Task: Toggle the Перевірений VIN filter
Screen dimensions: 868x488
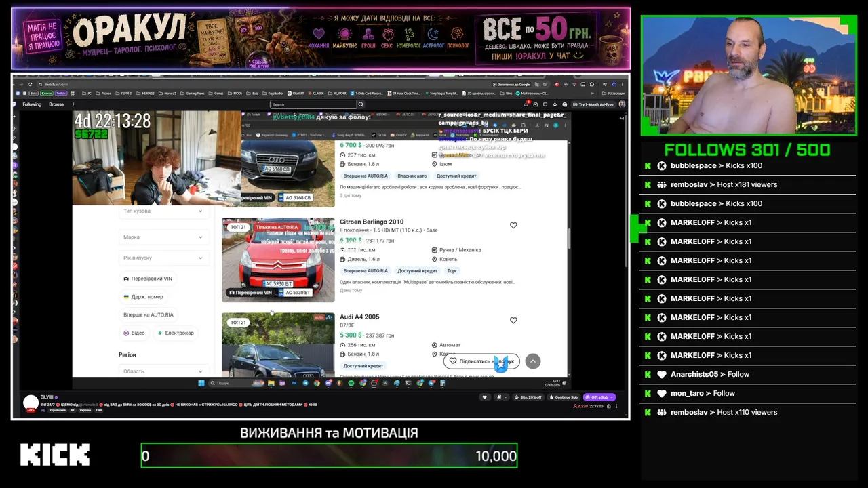Action: tap(148, 279)
